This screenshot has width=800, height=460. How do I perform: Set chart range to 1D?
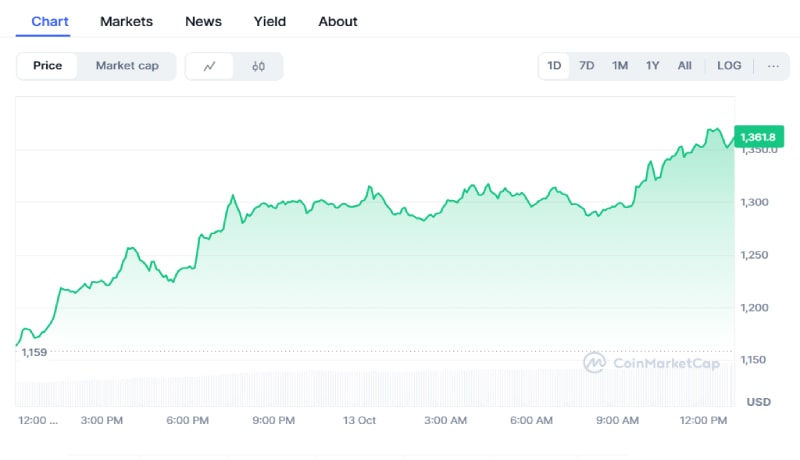click(554, 66)
